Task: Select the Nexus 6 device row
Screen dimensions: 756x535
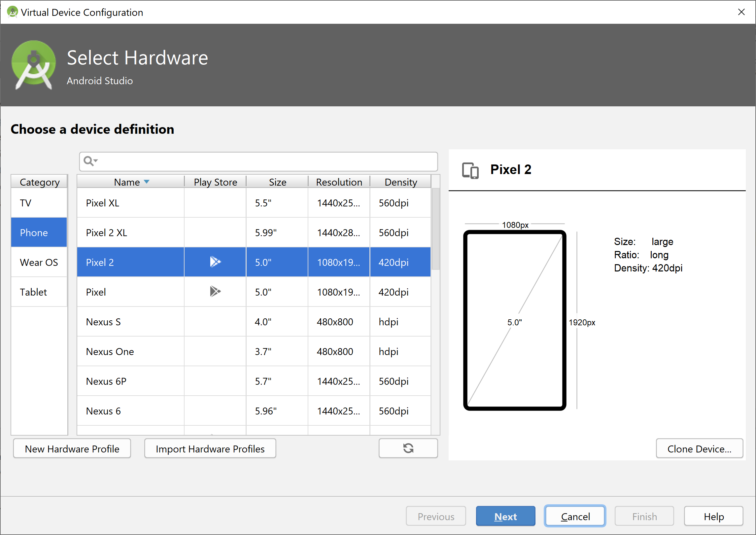Action: 254,410
